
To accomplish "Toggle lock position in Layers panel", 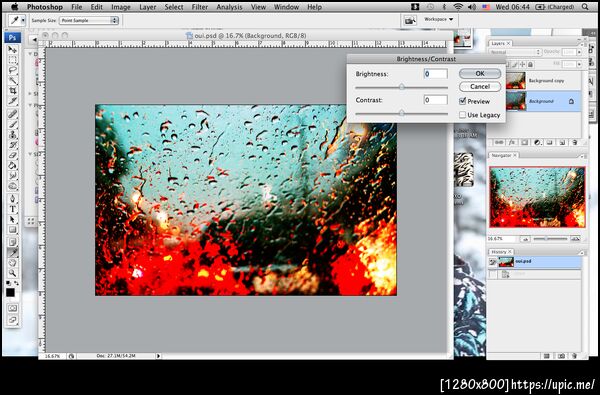I will (522, 65).
